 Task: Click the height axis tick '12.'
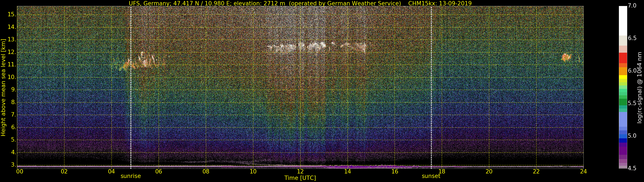12,52
